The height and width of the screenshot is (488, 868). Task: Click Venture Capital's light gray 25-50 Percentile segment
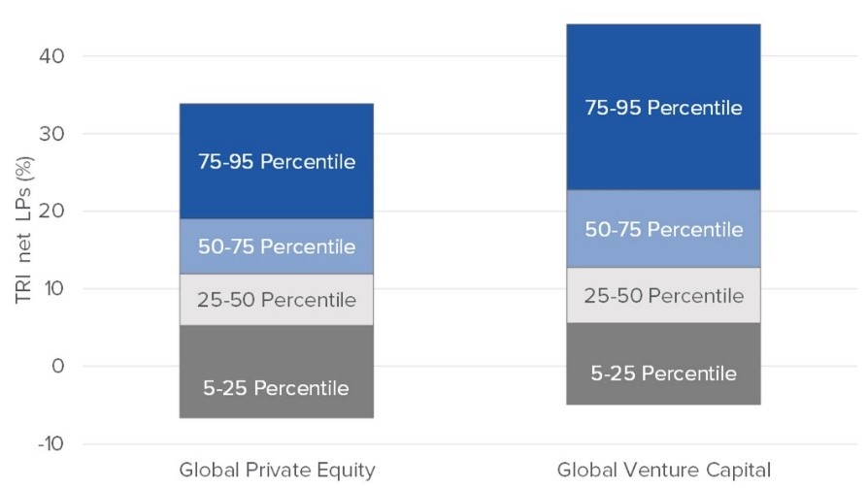663,295
